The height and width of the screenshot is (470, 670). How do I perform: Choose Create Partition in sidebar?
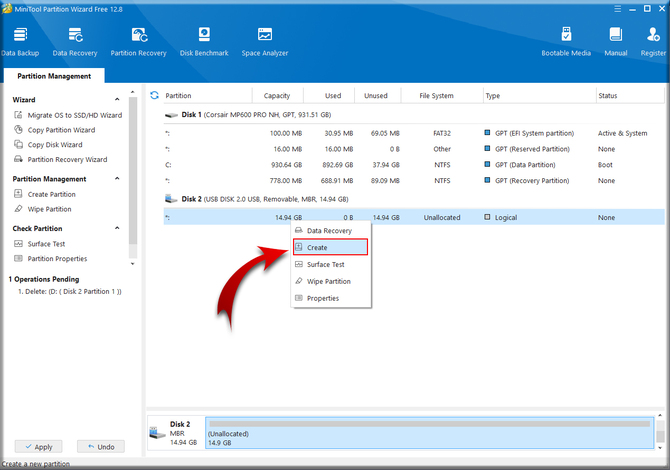(45, 194)
